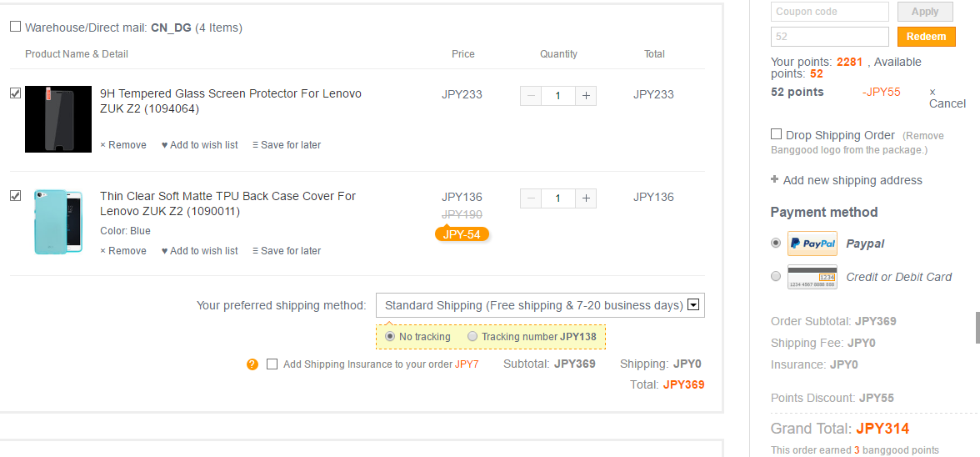
Task: Uncheck the screen protector item checkbox
Action: [15, 93]
